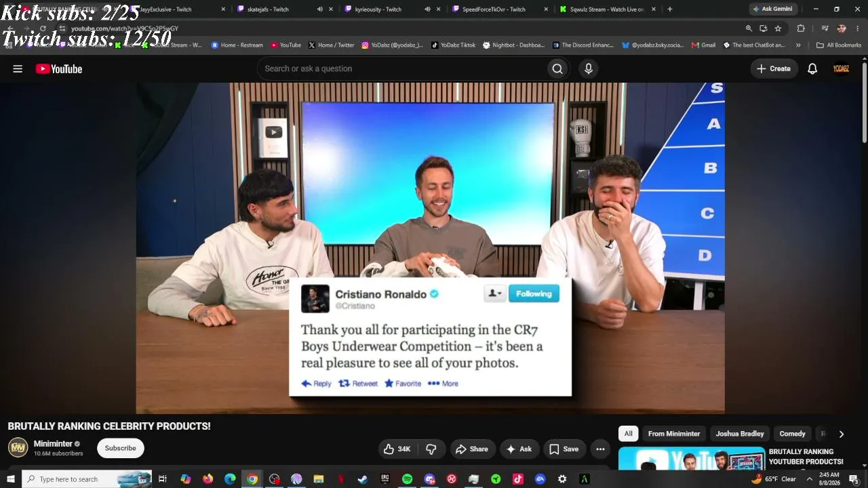Launch Firefox from the taskbar
Screen dimensions: 868x488
coord(208,479)
